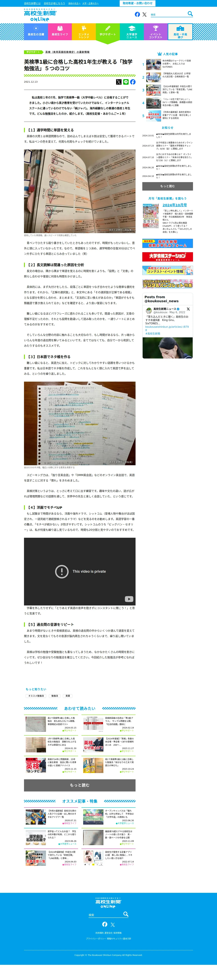This screenshot has width=217, height=980.
Task: Open the header Facebook icon
Action: pos(137,15)
